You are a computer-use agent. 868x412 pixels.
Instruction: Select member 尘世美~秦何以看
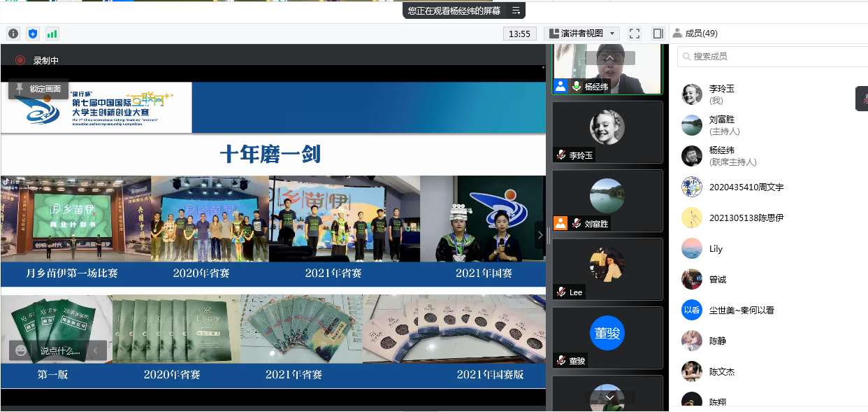[x=769, y=310]
